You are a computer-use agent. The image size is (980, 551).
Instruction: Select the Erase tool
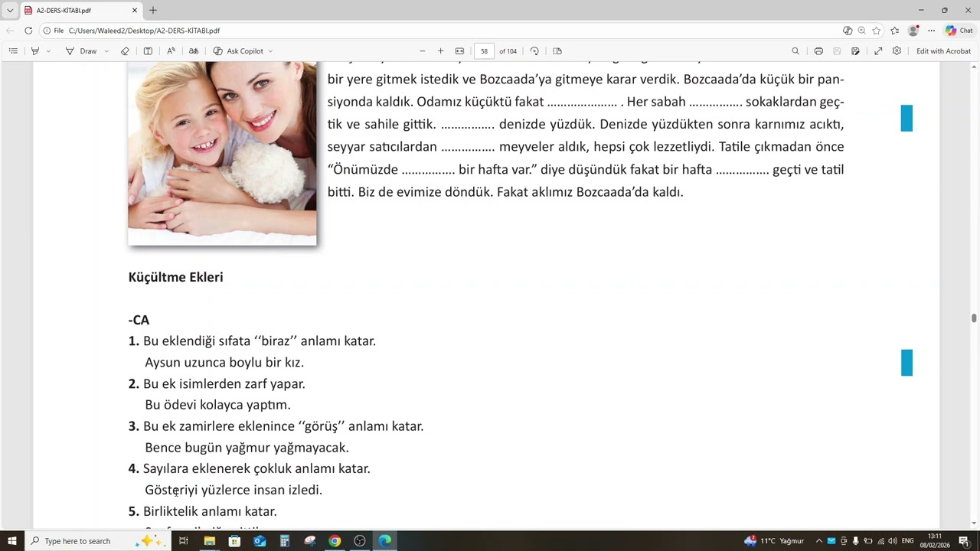[x=126, y=51]
